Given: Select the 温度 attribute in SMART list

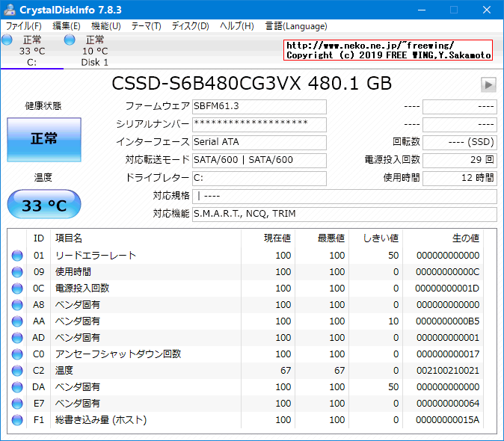Looking at the screenshot, I should click(64, 371).
